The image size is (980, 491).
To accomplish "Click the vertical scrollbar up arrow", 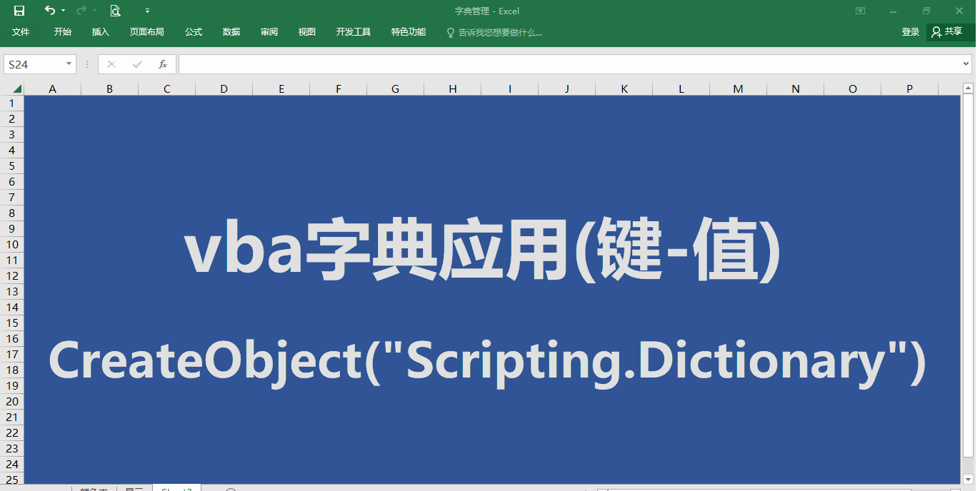I will click(x=969, y=88).
